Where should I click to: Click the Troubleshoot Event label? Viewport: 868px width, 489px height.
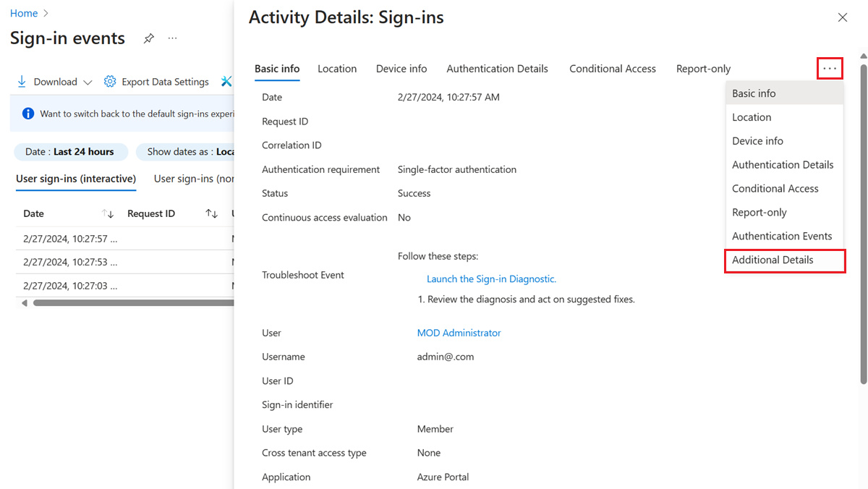[x=303, y=275]
